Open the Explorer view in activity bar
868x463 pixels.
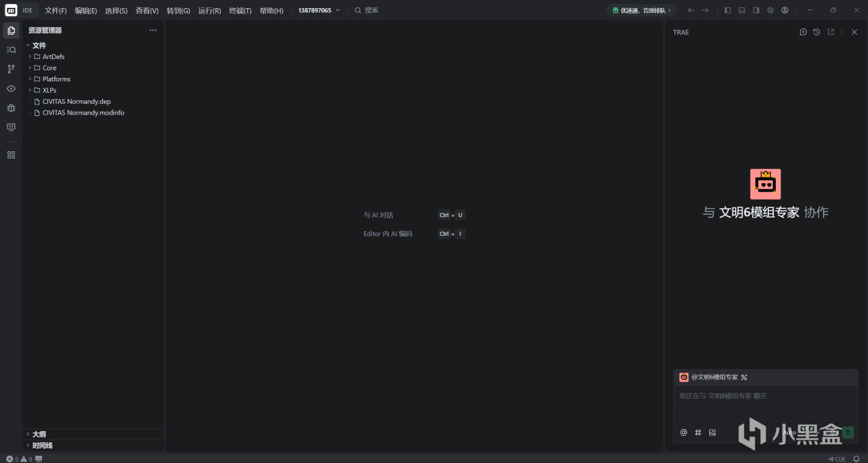tap(11, 31)
